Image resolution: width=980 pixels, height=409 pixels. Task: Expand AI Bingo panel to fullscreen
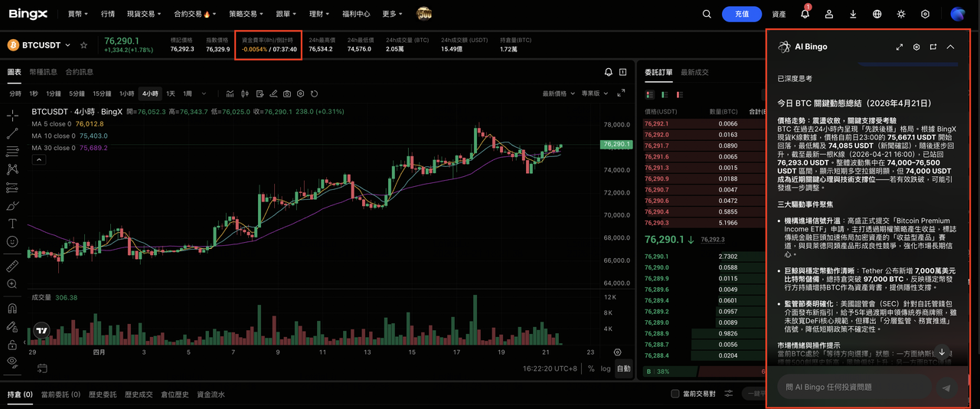(x=900, y=47)
